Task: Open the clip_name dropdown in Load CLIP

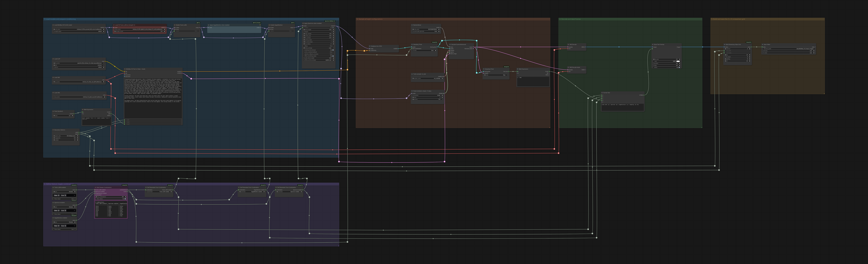Action: 79,63
